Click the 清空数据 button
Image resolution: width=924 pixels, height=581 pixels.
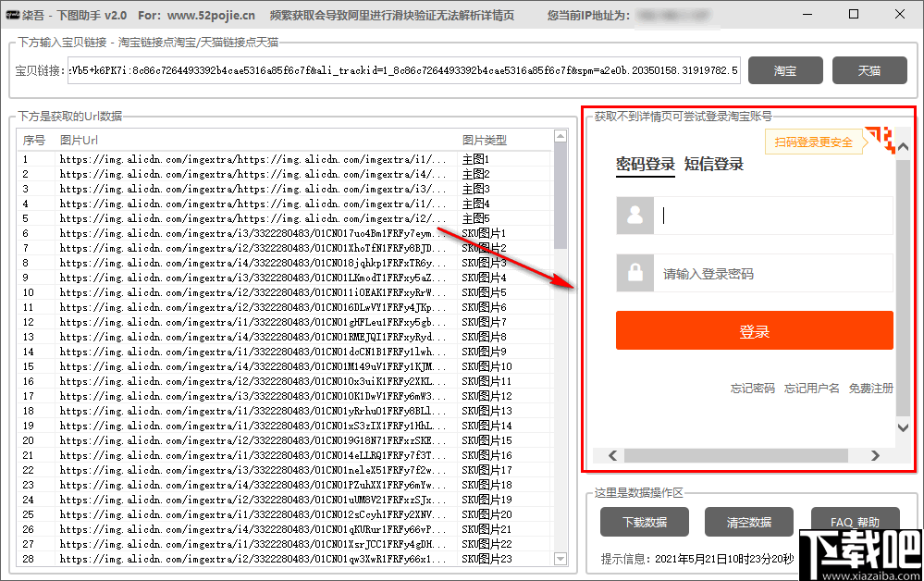[x=749, y=522]
